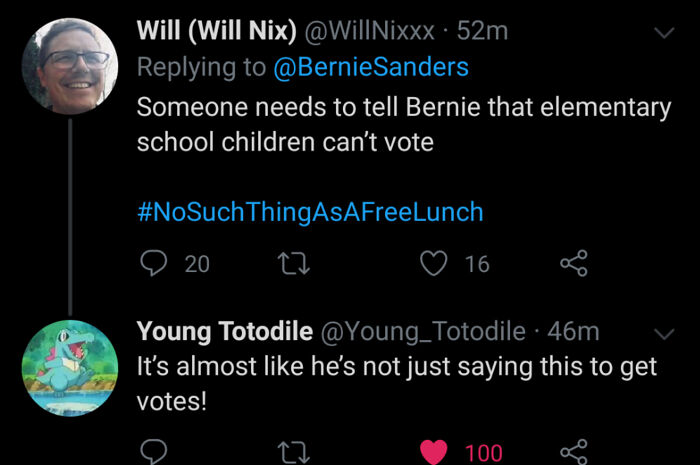Open Young Totodile display name
Viewport: 700px width, 465px height.
point(225,331)
